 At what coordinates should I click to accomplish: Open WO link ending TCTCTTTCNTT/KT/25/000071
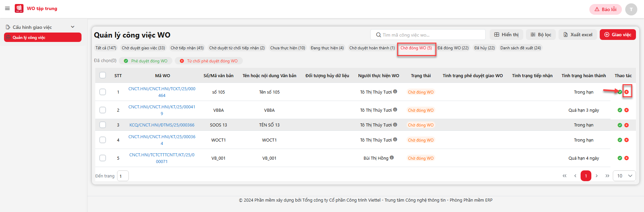162,158
